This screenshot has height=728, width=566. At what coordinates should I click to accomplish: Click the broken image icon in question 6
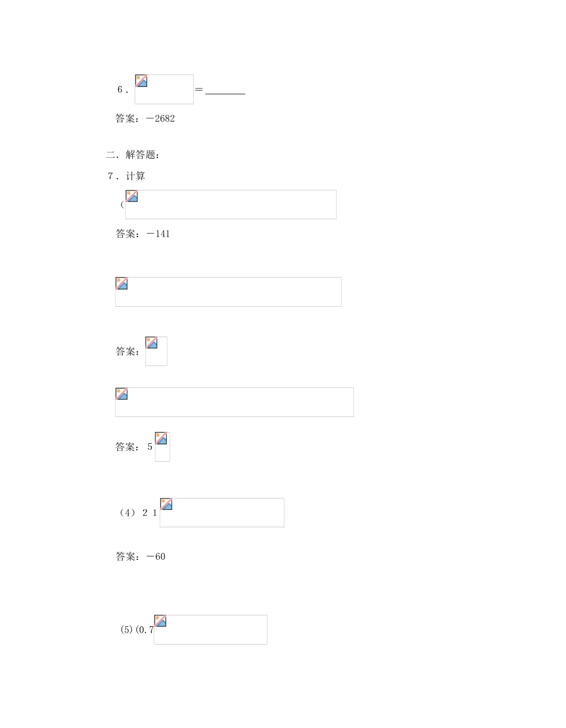pyautogui.click(x=141, y=81)
